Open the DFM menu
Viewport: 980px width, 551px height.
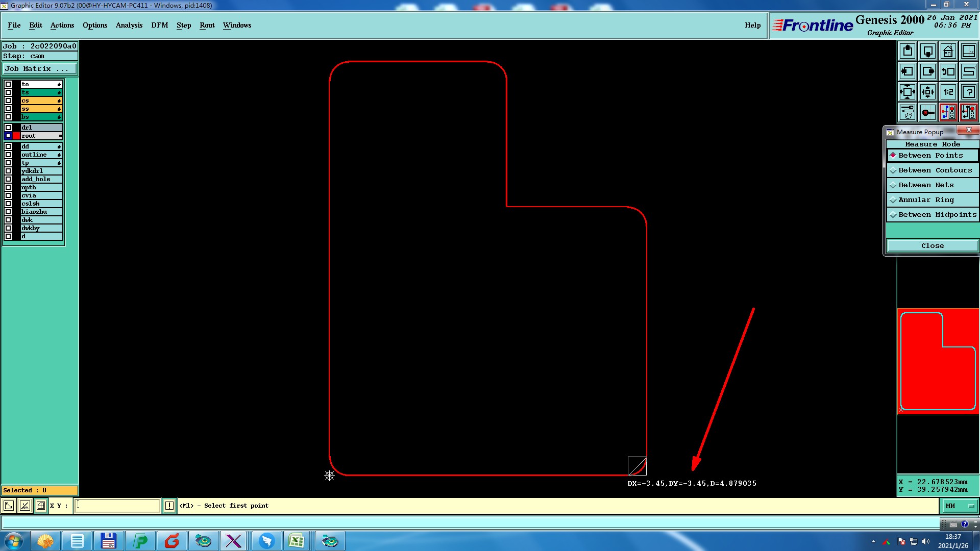pyautogui.click(x=159, y=26)
